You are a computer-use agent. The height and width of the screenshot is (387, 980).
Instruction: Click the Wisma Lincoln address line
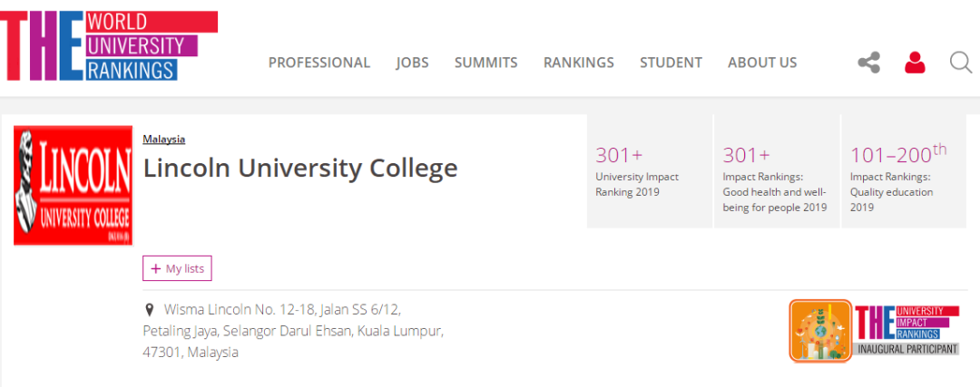click(x=282, y=310)
